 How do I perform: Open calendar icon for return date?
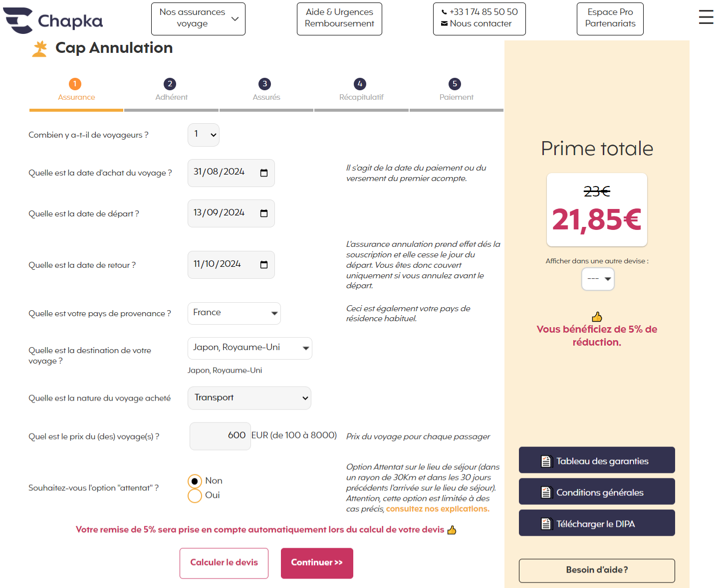(x=264, y=265)
